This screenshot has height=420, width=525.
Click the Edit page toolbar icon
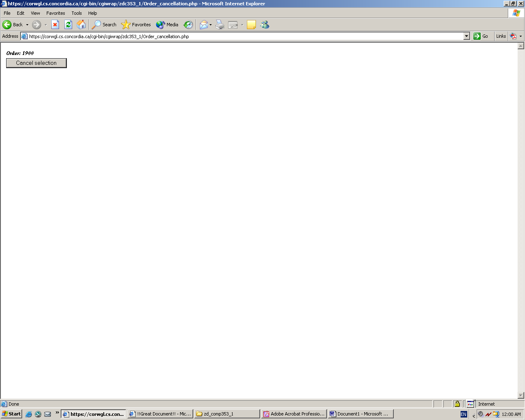click(233, 25)
